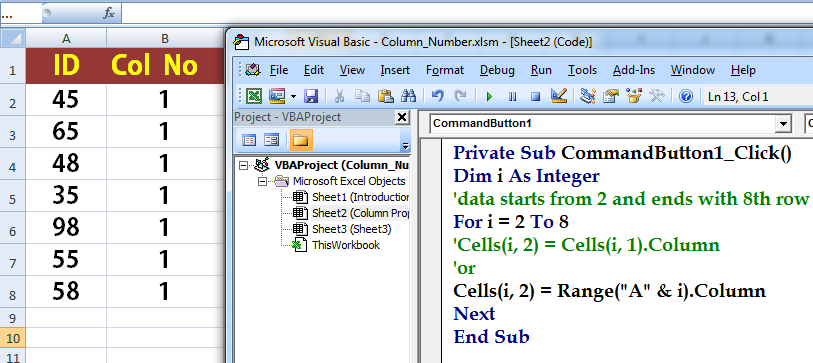Click View Microsoft Excel toolbar icon
The height and width of the screenshot is (363, 813).
point(254,96)
